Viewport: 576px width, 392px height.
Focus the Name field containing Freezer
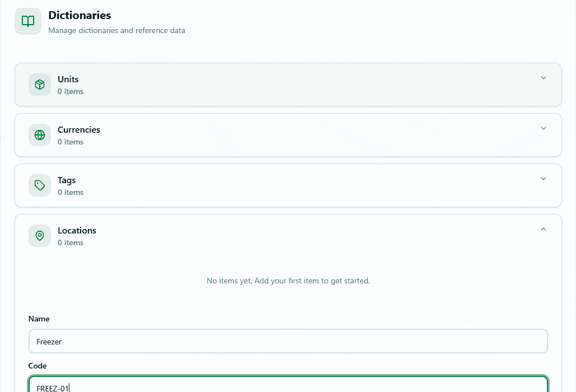click(288, 342)
